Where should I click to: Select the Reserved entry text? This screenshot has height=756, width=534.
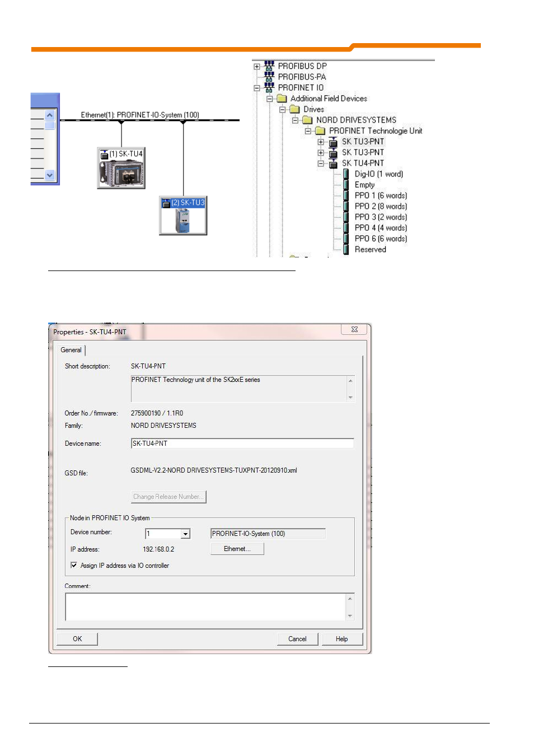[371, 249]
